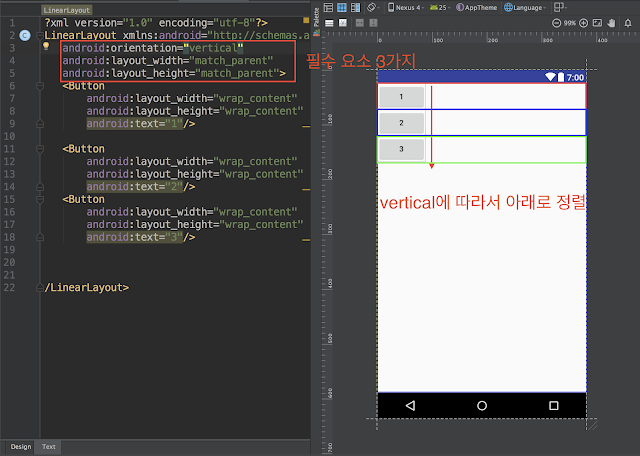The image size is (640, 456).
Task: Select the pan hand tool
Action: coord(611,23)
